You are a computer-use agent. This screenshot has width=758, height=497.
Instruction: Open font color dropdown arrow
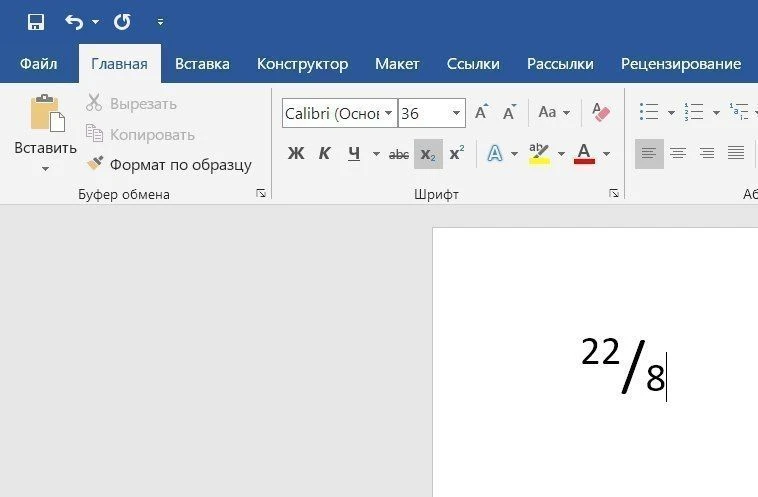point(606,154)
